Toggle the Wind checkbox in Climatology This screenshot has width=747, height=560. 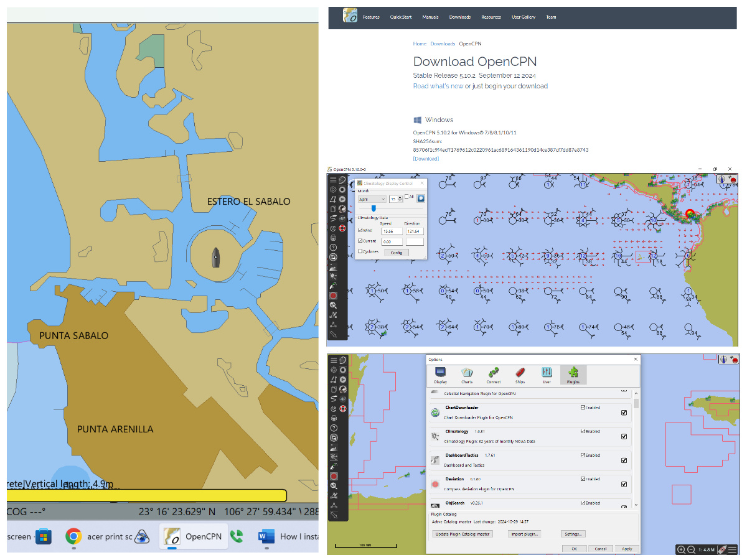pos(360,231)
